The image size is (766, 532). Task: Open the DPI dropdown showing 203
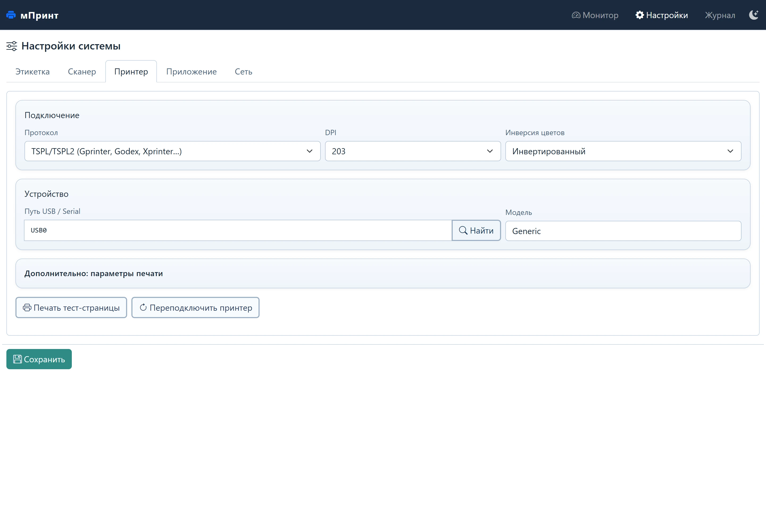coord(413,151)
